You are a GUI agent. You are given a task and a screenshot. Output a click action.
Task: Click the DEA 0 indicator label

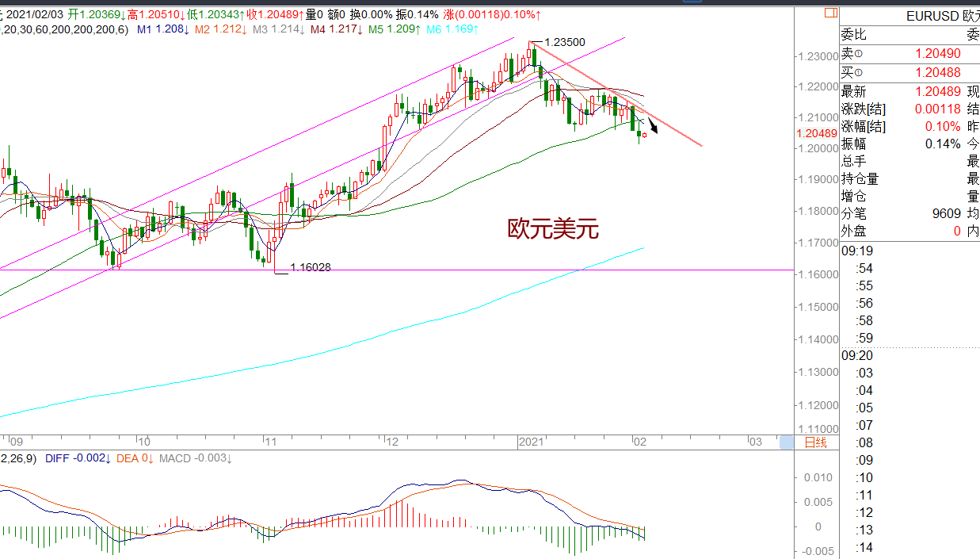point(135,458)
